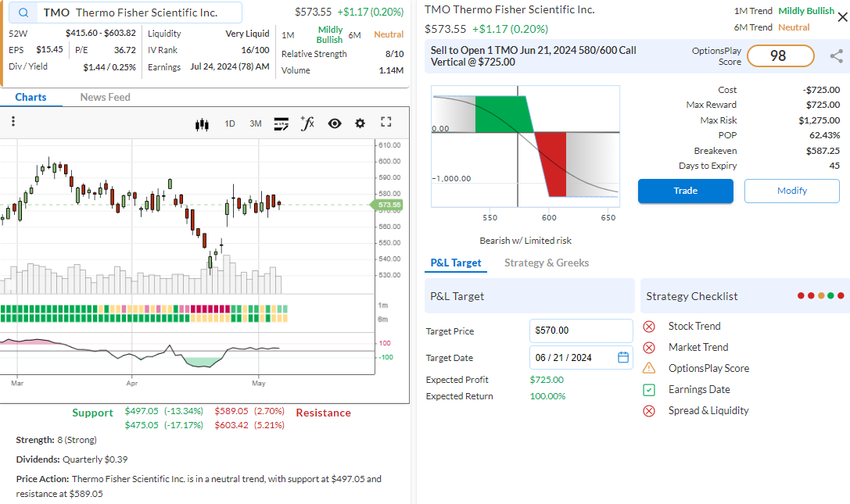Edit the Target Price field showing $570.00
The height and width of the screenshot is (504, 850).
click(581, 331)
